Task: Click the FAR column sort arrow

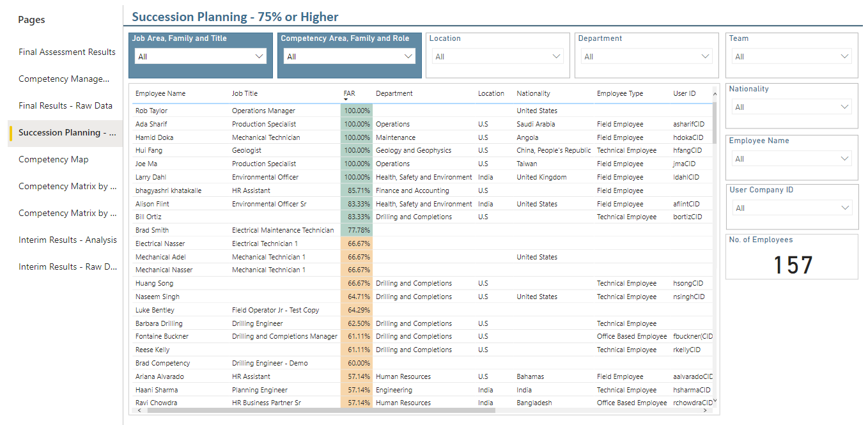Action: (x=346, y=100)
